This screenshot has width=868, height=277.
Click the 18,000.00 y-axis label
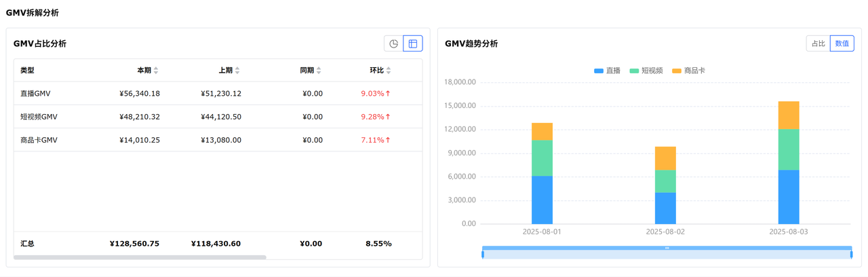(x=460, y=82)
